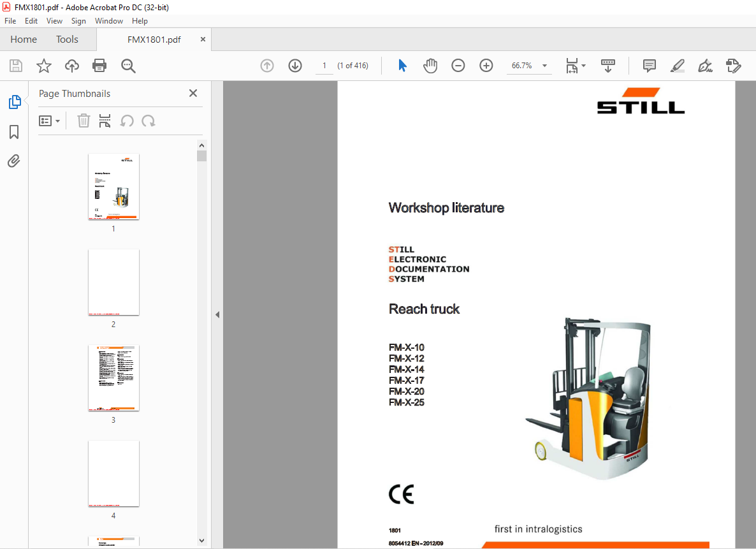Screen dimensions: 756x549
Task: Click the '8054412 EN - 2012/09' text
Action: (416, 543)
